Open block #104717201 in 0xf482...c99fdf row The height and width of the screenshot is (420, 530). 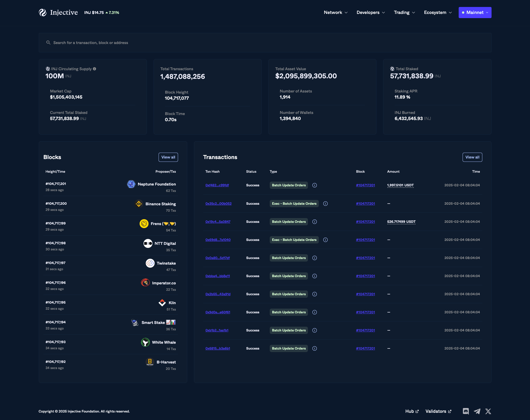[365, 185]
